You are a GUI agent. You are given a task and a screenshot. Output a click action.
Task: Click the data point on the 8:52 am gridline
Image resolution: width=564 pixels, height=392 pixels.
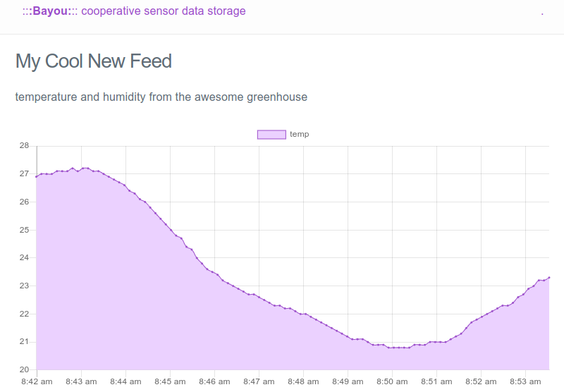482,317
